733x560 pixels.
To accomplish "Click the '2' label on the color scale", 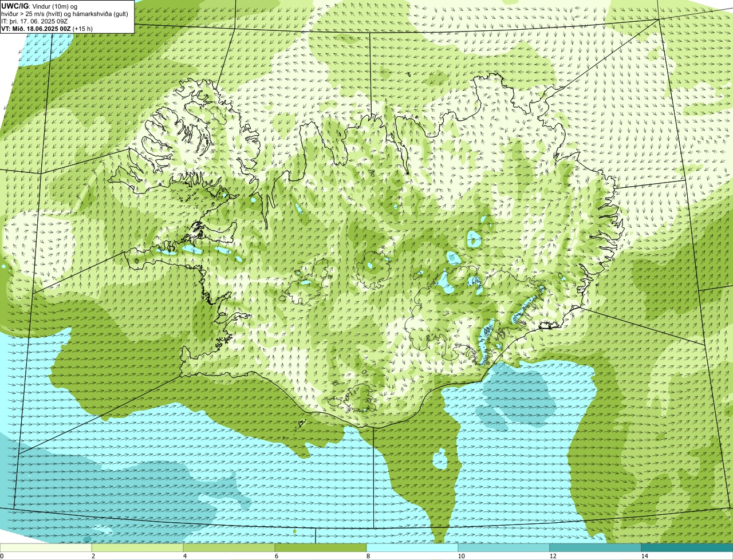I will point(92,556).
